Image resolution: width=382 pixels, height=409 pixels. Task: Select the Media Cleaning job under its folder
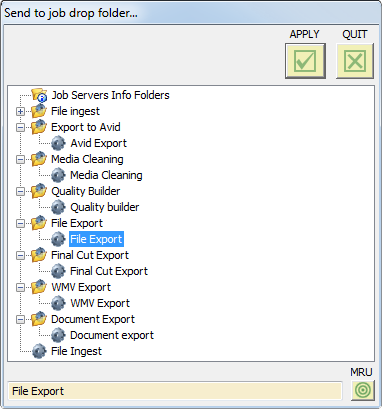click(106, 175)
